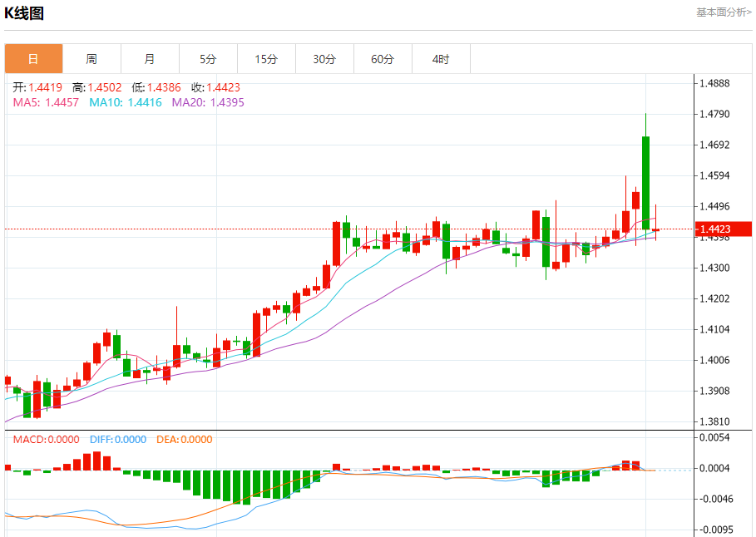Click the -0.0095 MACD axis label

[x=714, y=530]
